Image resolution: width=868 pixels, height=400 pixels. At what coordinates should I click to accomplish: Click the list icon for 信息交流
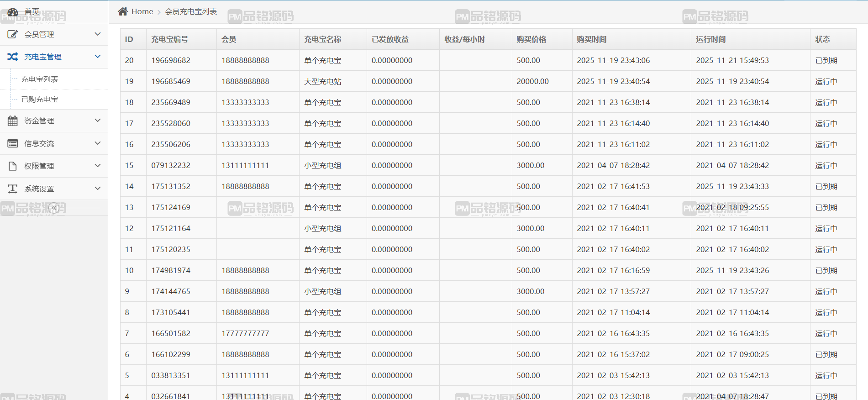click(13, 143)
